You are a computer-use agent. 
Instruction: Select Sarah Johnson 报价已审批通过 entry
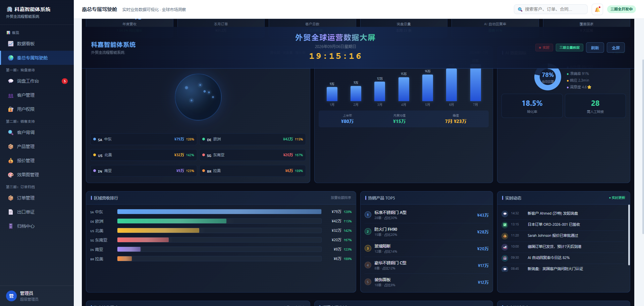click(563, 235)
